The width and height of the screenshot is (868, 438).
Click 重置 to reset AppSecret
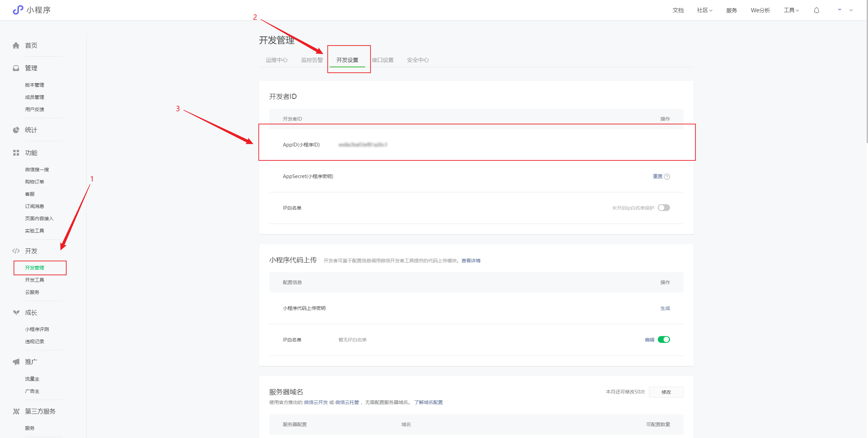point(657,176)
